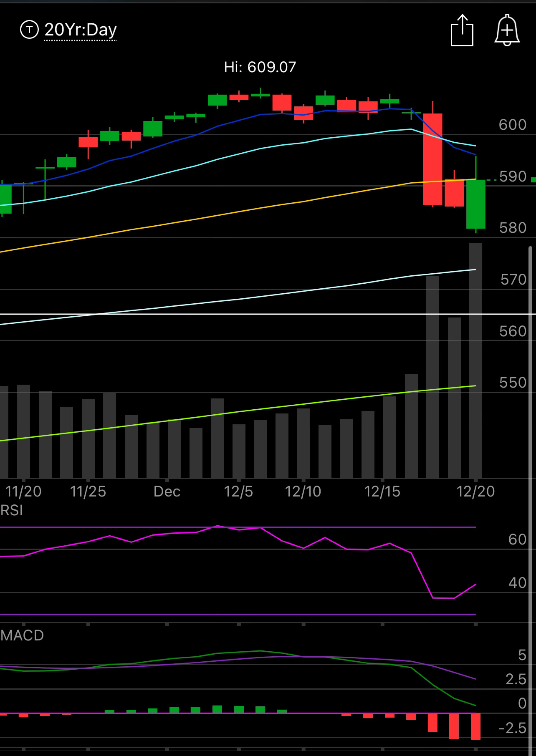This screenshot has height=756, width=536.
Task: Select the Hi: 609.07 label
Action: [260, 67]
